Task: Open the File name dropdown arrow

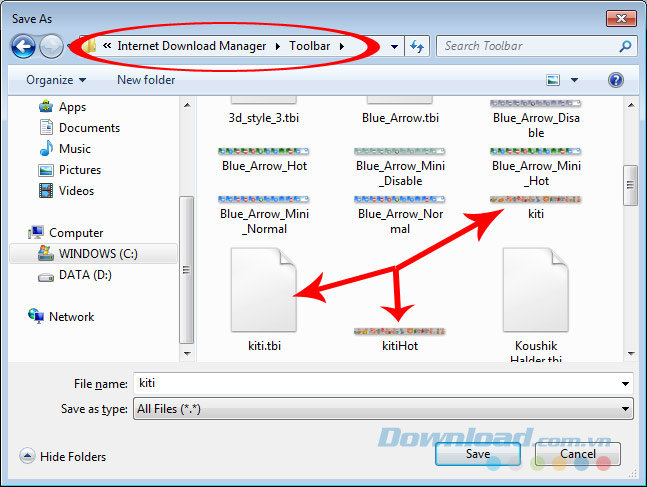Action: tap(625, 384)
